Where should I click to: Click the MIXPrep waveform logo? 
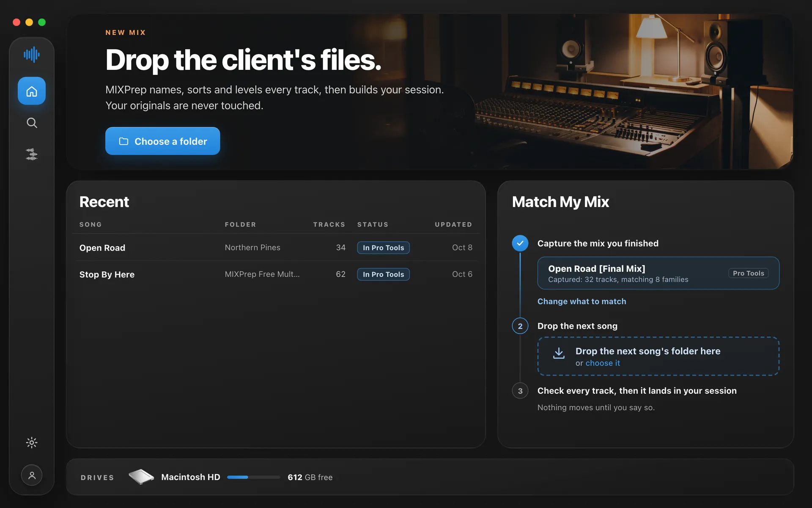tap(32, 55)
